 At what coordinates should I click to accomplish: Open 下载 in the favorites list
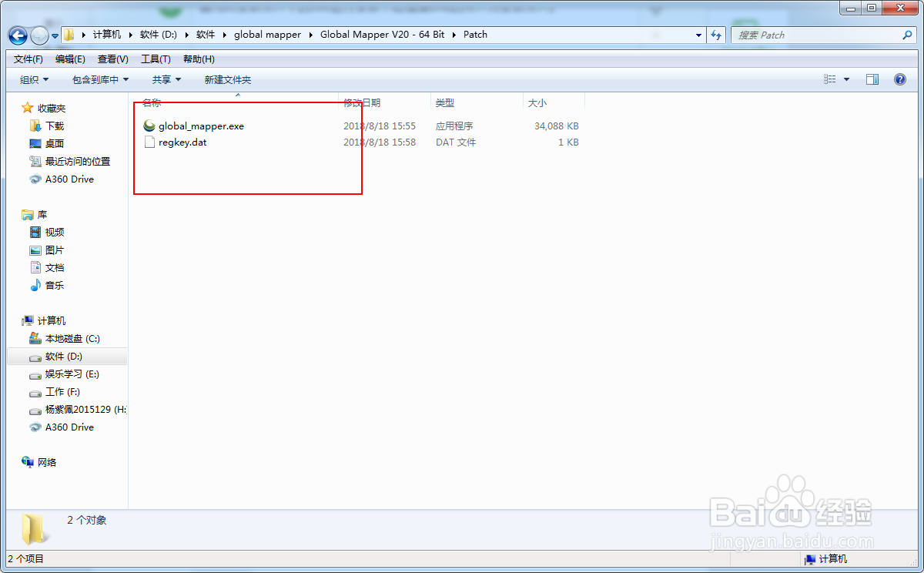pyautogui.click(x=55, y=126)
